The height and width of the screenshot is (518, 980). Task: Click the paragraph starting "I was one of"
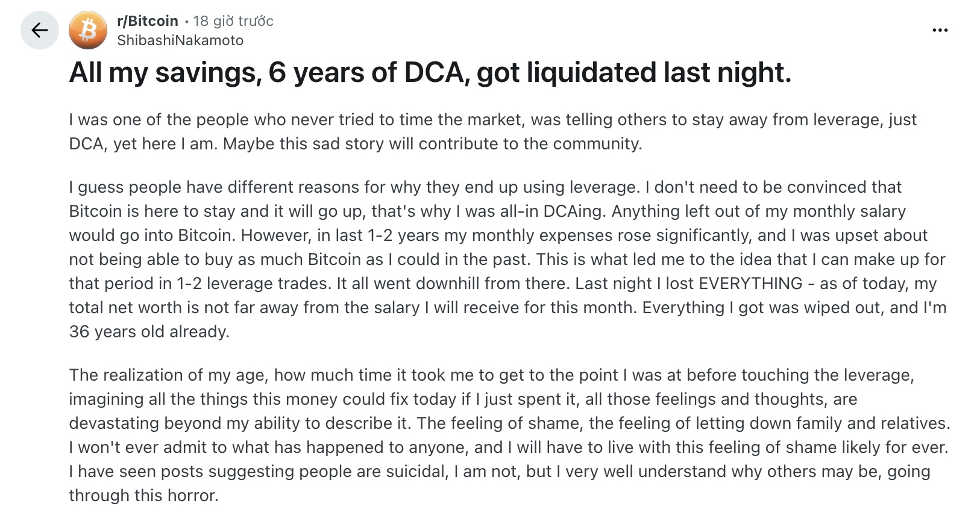[492, 131]
